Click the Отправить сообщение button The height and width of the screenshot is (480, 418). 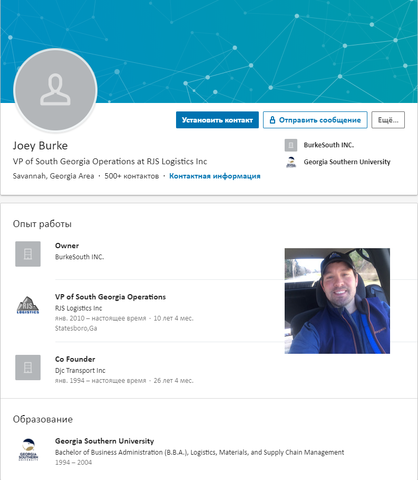(315, 120)
